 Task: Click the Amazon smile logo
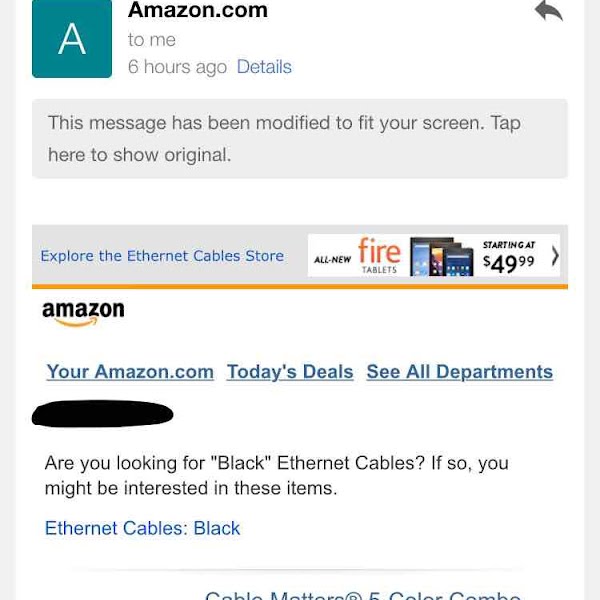coord(83,313)
